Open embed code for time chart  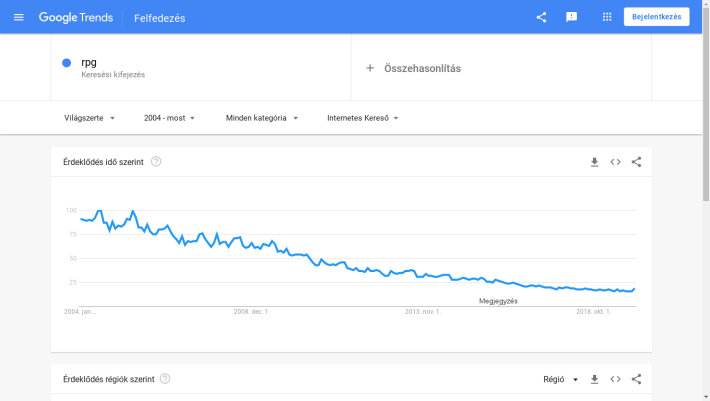615,162
